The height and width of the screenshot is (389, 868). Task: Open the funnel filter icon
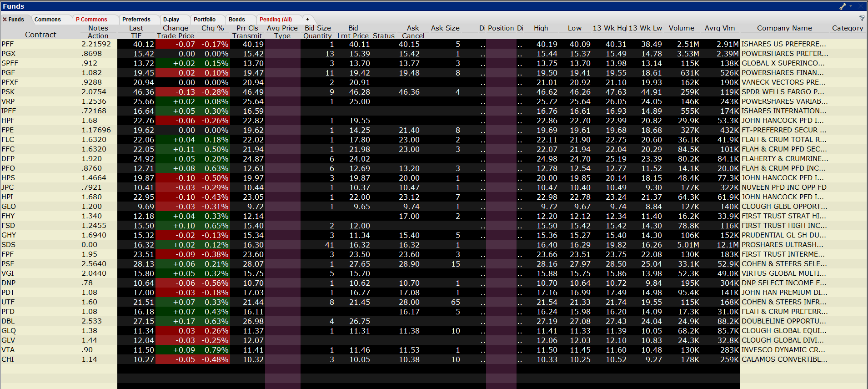tap(862, 18)
